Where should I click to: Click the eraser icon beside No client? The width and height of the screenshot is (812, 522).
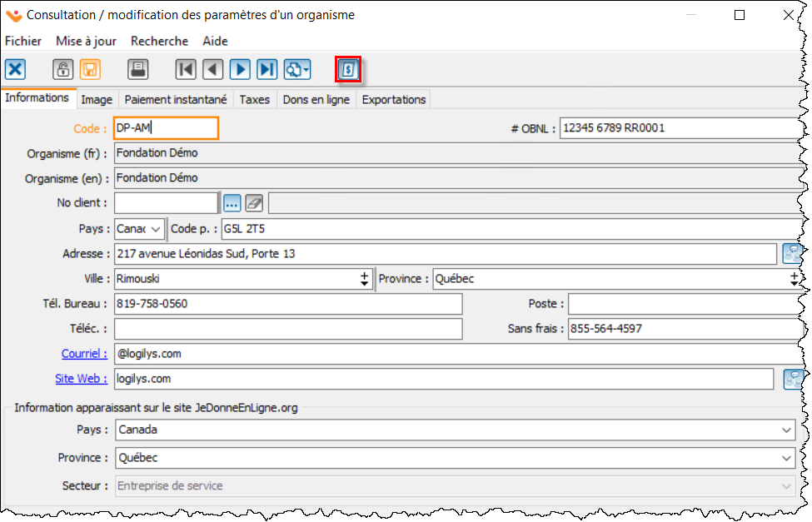pos(254,203)
